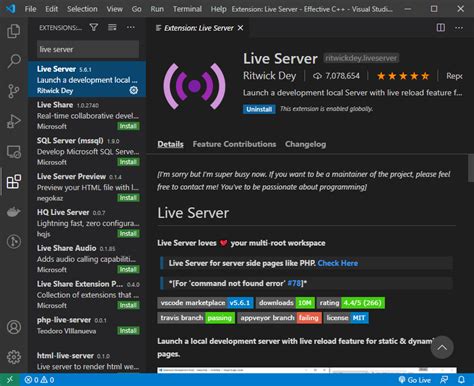Viewport: 474px width, 386px height.
Task: Open the Remote Explorer view
Action: tap(14, 152)
